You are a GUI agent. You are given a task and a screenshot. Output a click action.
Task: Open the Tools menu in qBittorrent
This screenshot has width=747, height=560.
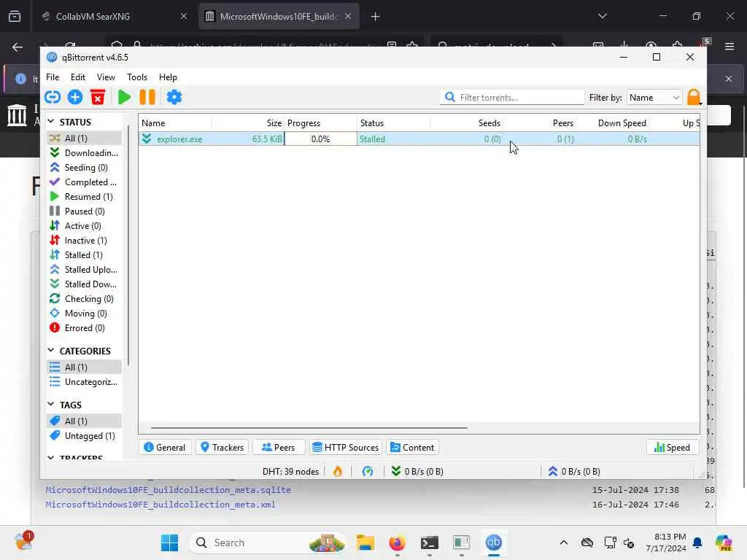[x=136, y=77]
